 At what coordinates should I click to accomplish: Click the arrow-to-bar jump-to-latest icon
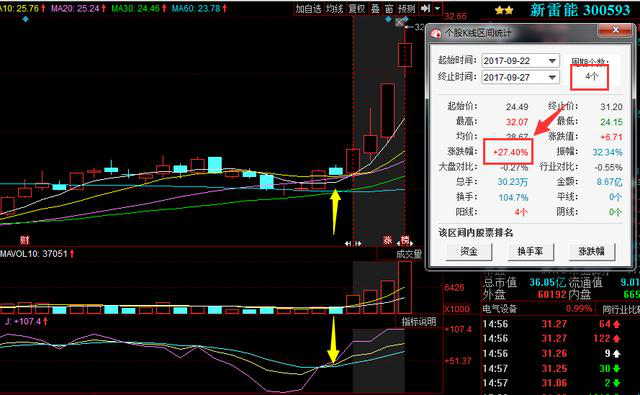pyautogui.click(x=425, y=9)
